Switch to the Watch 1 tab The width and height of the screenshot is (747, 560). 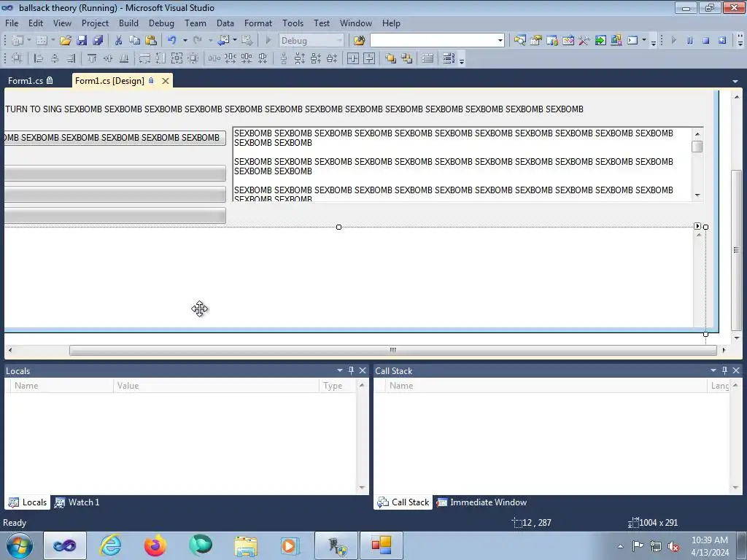click(x=77, y=502)
